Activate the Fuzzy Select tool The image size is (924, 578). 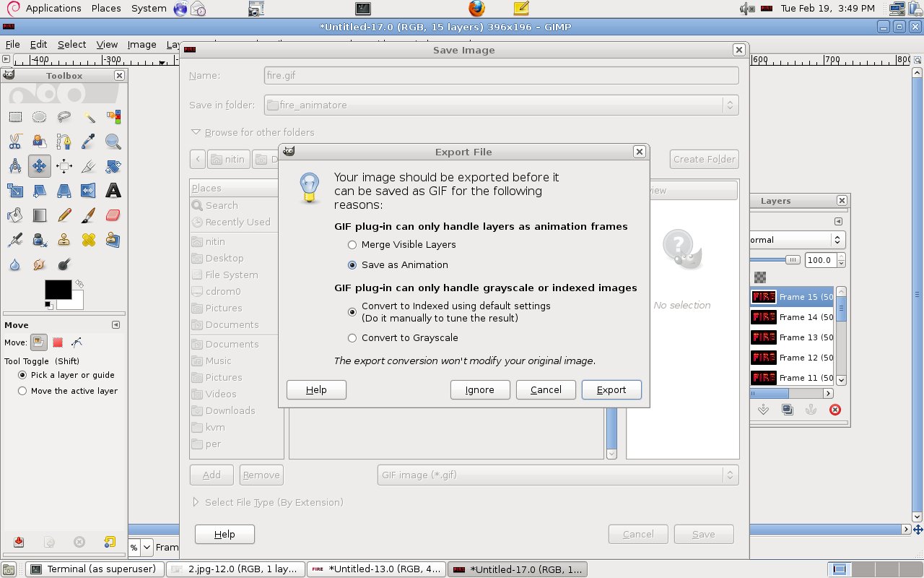click(x=88, y=116)
